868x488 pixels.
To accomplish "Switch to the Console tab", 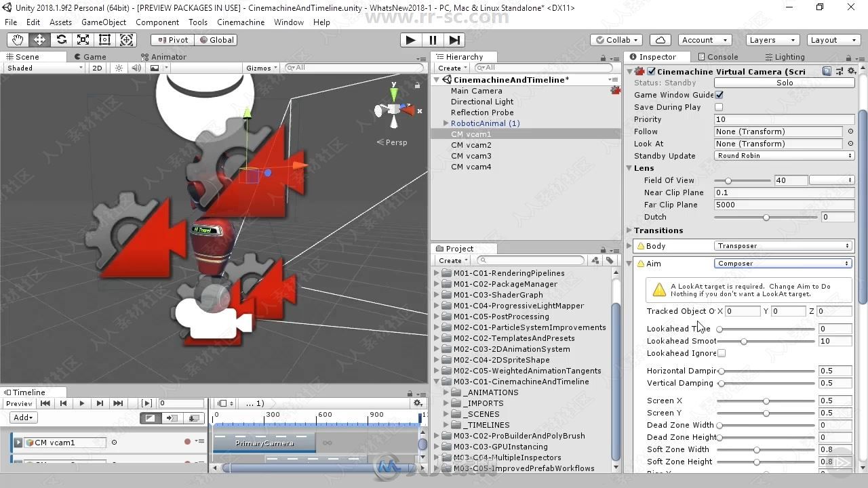I will pos(717,57).
